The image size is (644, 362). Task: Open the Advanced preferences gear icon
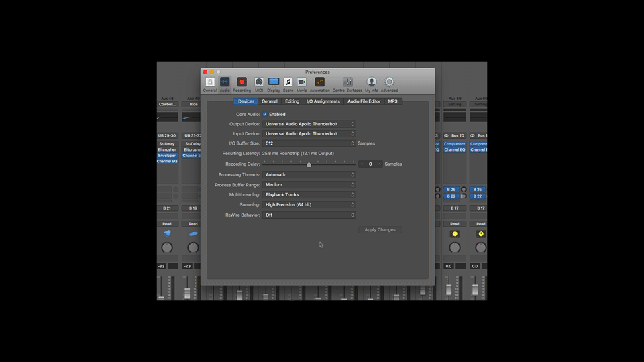389,82
